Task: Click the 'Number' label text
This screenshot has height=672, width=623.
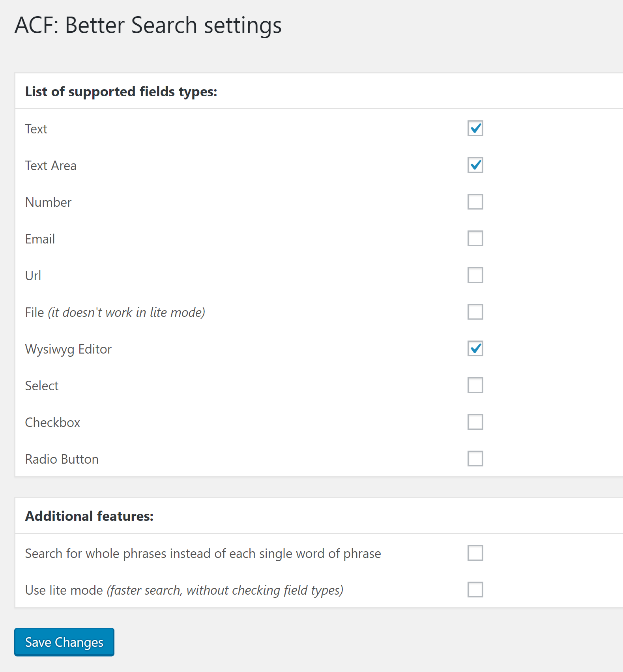Action: [48, 202]
